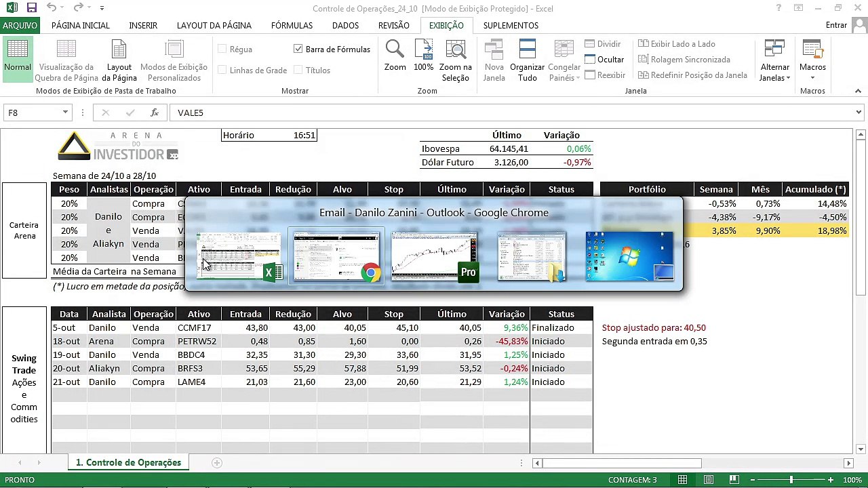Switch to the Pro chart window thumbnail
This screenshot has width=868, height=488.
(434, 256)
